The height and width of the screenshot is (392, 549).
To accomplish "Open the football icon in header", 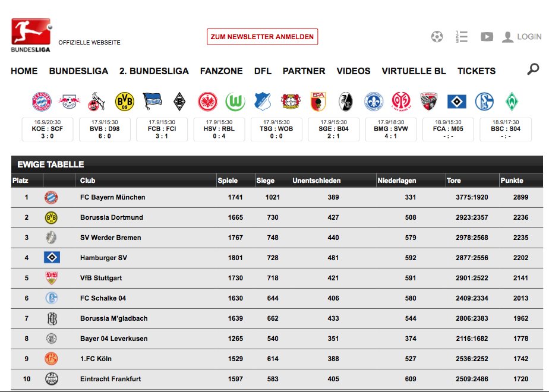I will click(x=437, y=36).
